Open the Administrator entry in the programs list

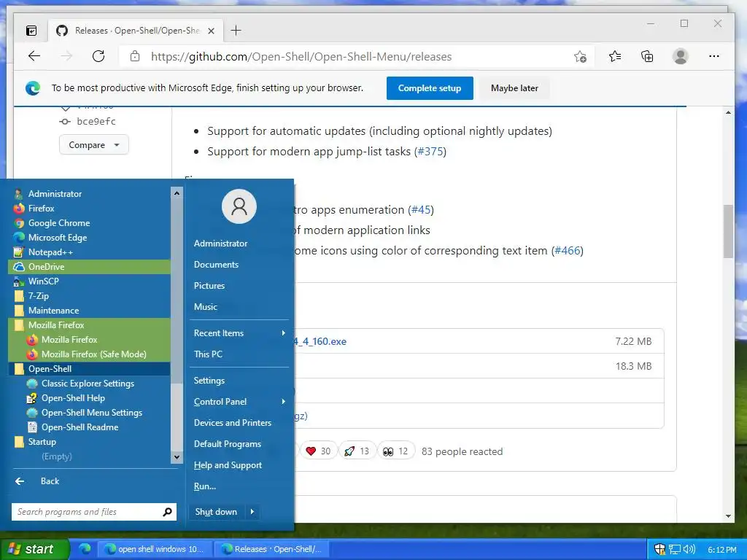(89, 194)
